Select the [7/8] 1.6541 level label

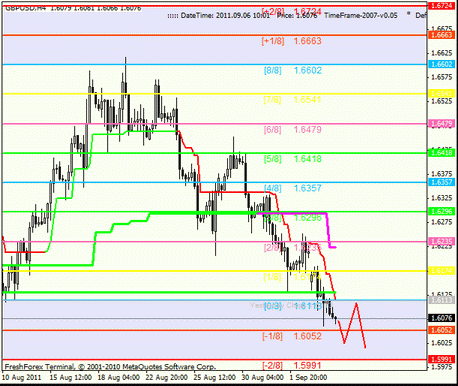[292, 100]
